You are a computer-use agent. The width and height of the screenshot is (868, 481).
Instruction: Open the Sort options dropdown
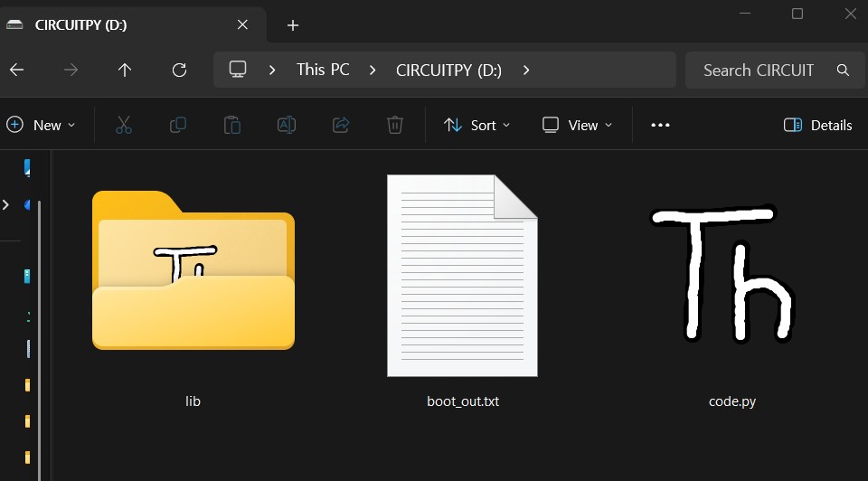[476, 125]
